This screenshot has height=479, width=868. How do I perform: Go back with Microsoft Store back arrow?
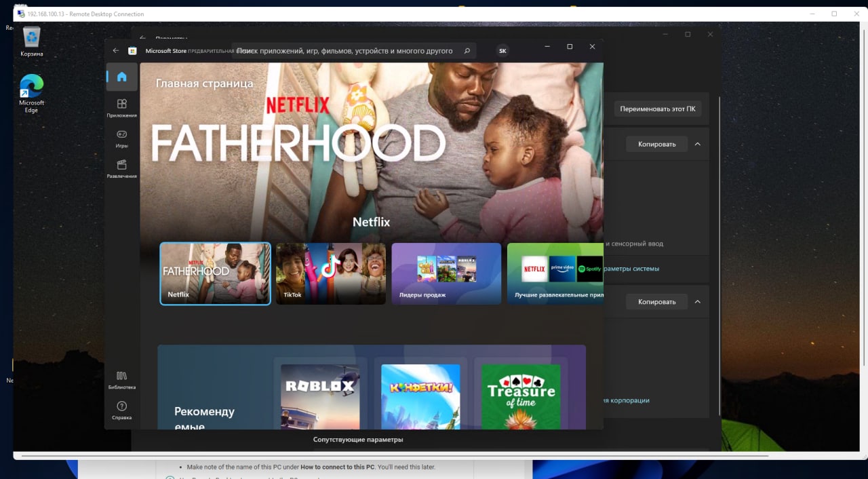click(115, 50)
